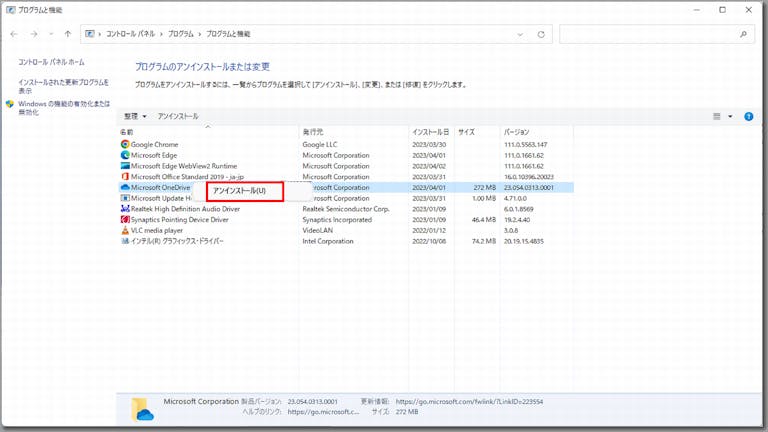Open the view options dropdown arrow

coord(730,117)
